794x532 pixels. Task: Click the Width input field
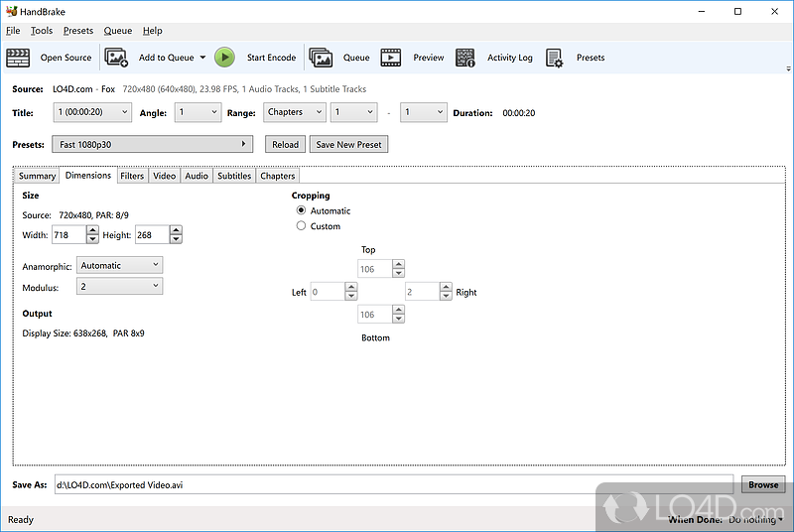point(68,235)
